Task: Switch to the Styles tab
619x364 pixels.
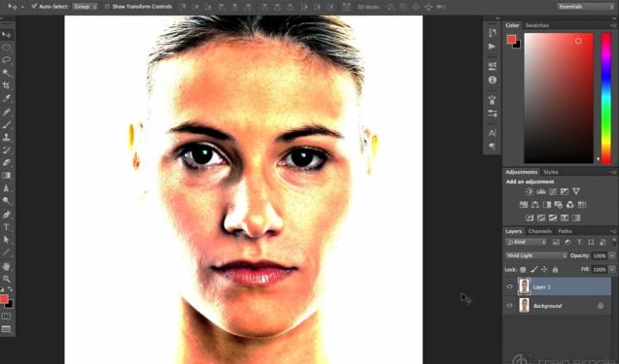Action: 550,173
